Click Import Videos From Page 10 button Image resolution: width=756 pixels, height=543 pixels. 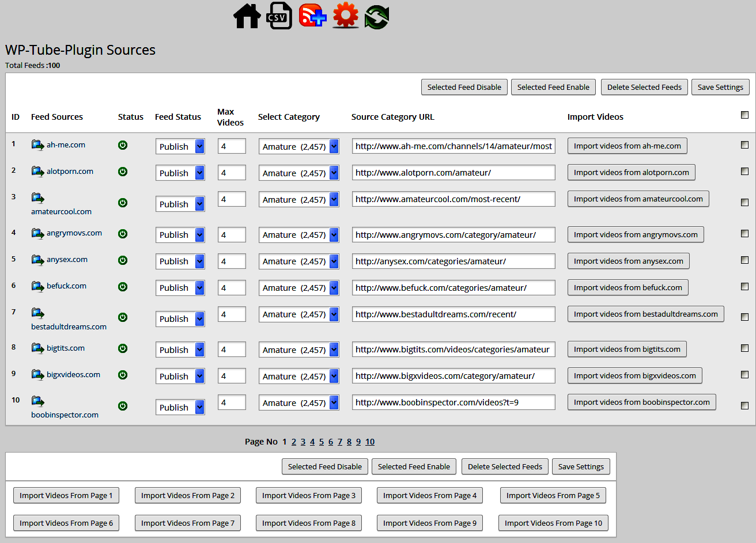point(553,523)
